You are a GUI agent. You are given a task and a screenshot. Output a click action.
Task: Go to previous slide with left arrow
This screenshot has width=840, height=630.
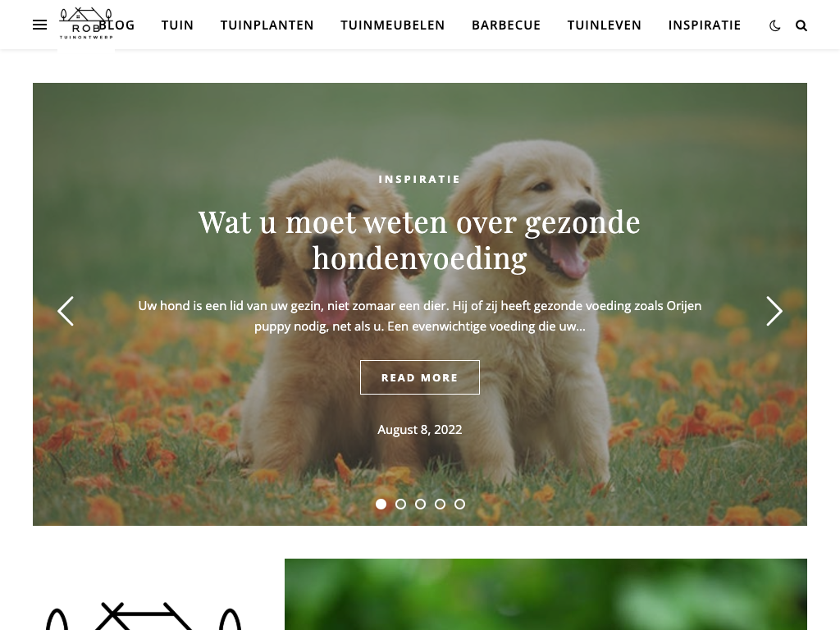66,311
